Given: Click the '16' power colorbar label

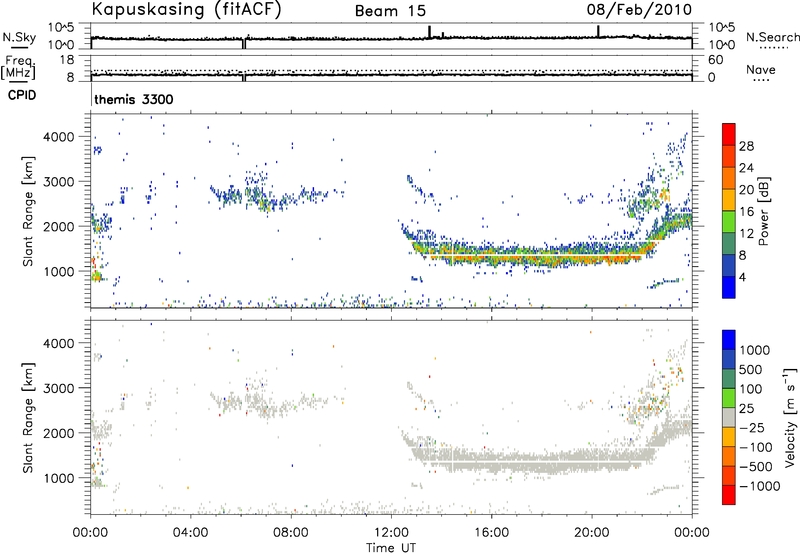Looking at the screenshot, I should (746, 212).
